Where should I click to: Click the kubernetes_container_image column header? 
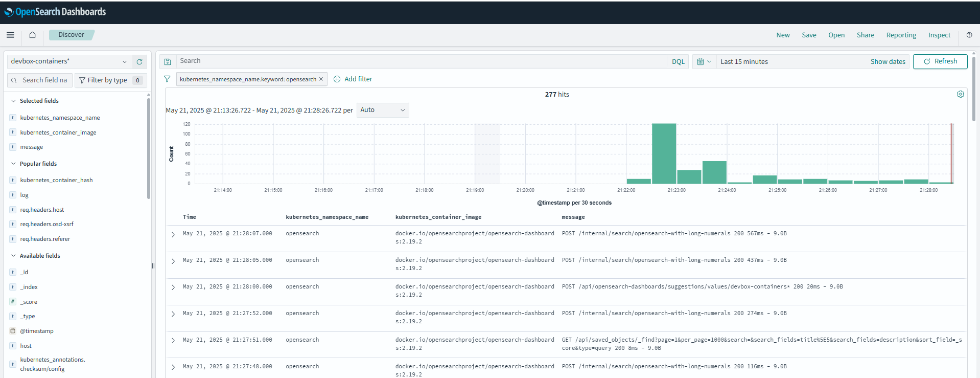click(438, 217)
